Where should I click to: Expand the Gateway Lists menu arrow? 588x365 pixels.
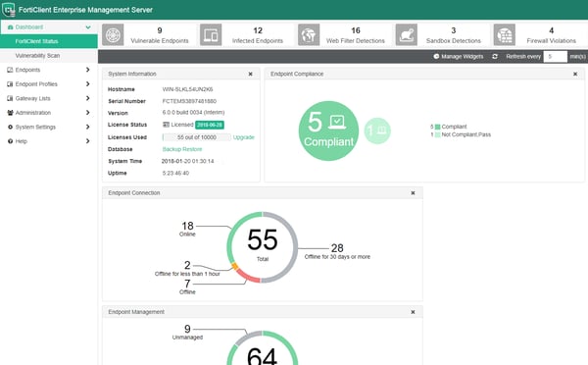click(x=88, y=98)
